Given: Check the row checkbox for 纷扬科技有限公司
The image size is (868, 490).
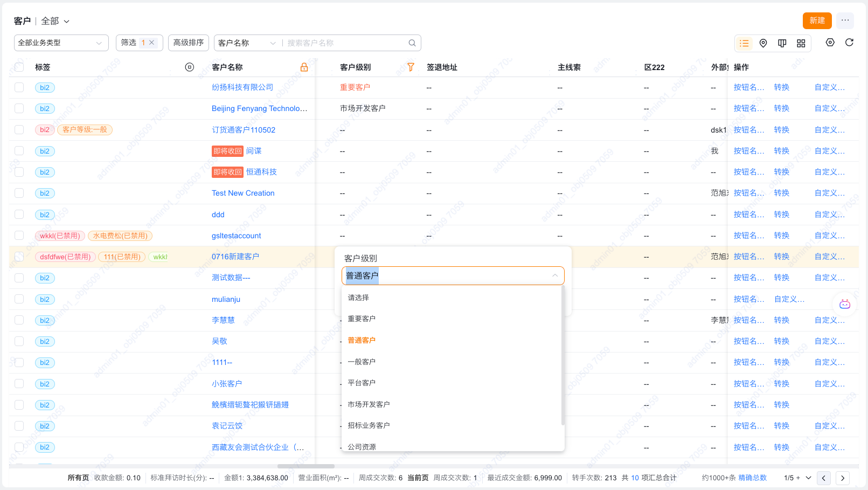Looking at the screenshot, I should [x=19, y=87].
